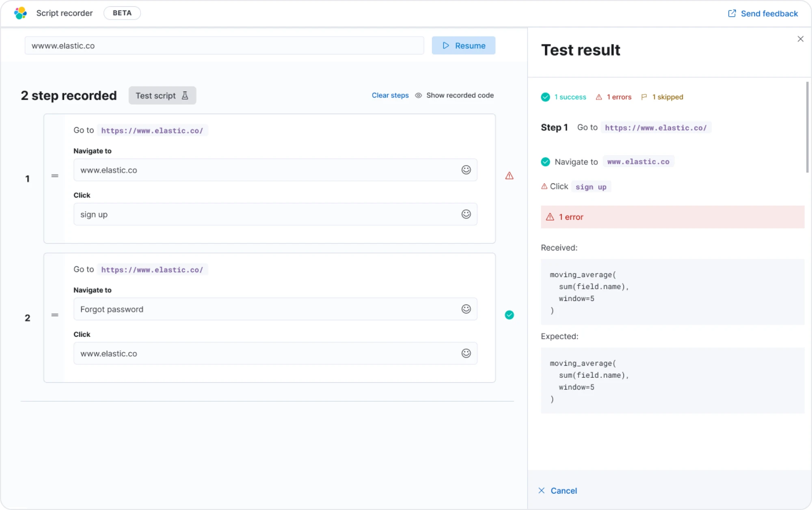
Task: Click the 1 success status filter
Action: (x=564, y=97)
